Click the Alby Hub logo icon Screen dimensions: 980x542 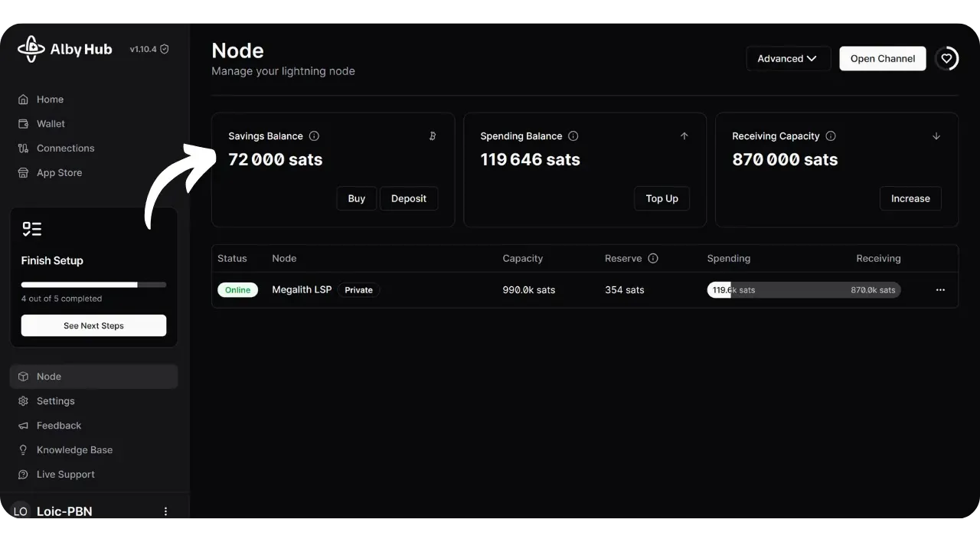point(31,49)
